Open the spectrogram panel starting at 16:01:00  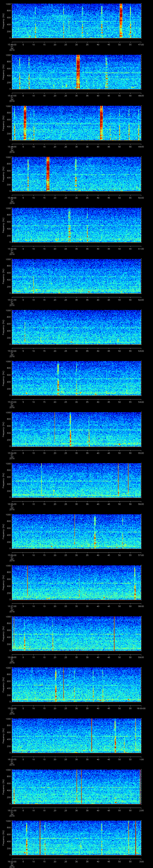[x=77, y=787]
